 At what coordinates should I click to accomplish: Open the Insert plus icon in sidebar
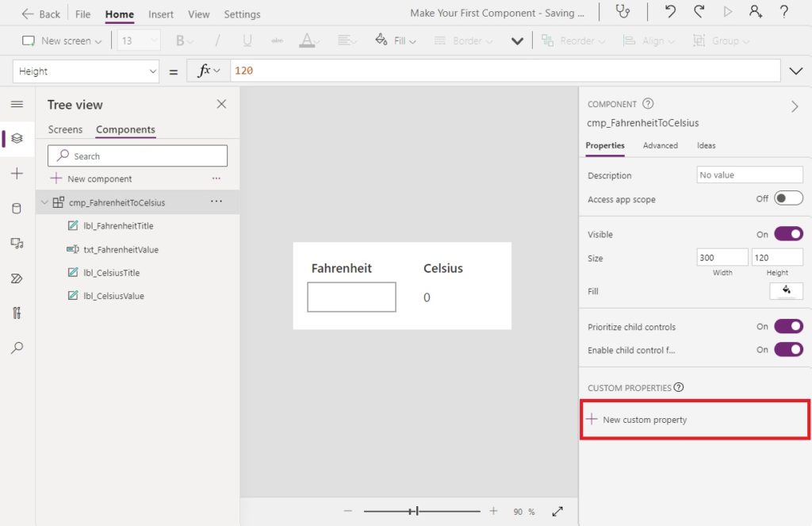(x=17, y=173)
